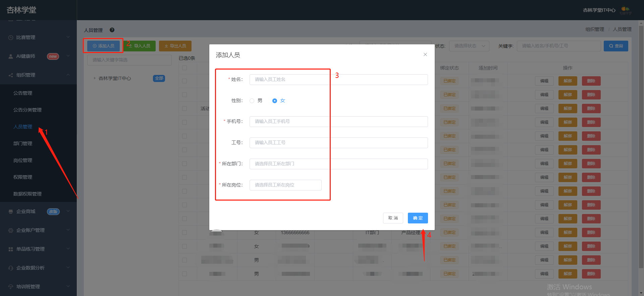Cancel the dialog with 取消
Image resolution: width=644 pixels, height=296 pixels.
pyautogui.click(x=393, y=218)
